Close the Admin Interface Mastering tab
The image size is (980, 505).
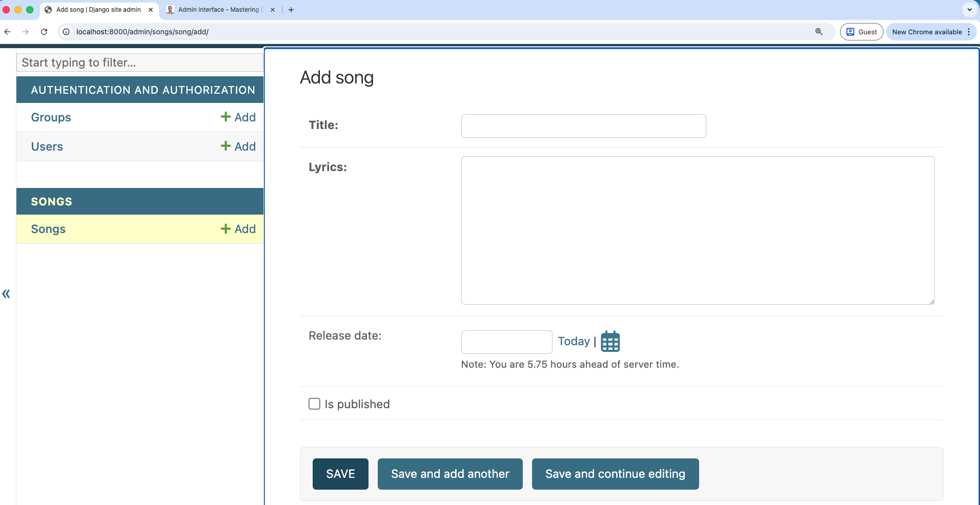(273, 10)
